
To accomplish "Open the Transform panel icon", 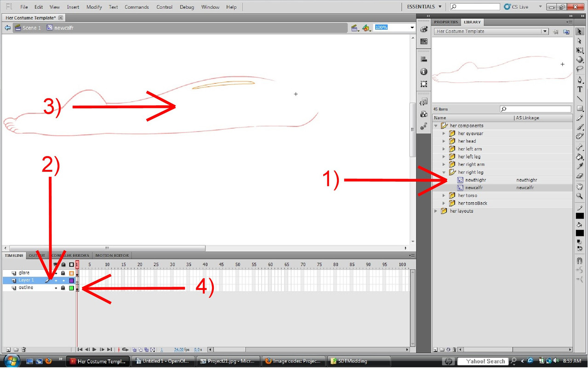I will click(423, 84).
